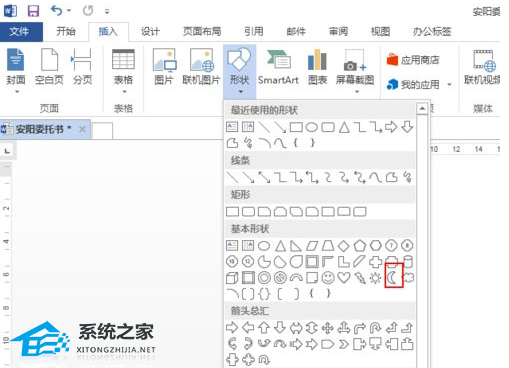Insert a 空白页 blank page
The height and width of the screenshot is (368, 509).
point(49,67)
